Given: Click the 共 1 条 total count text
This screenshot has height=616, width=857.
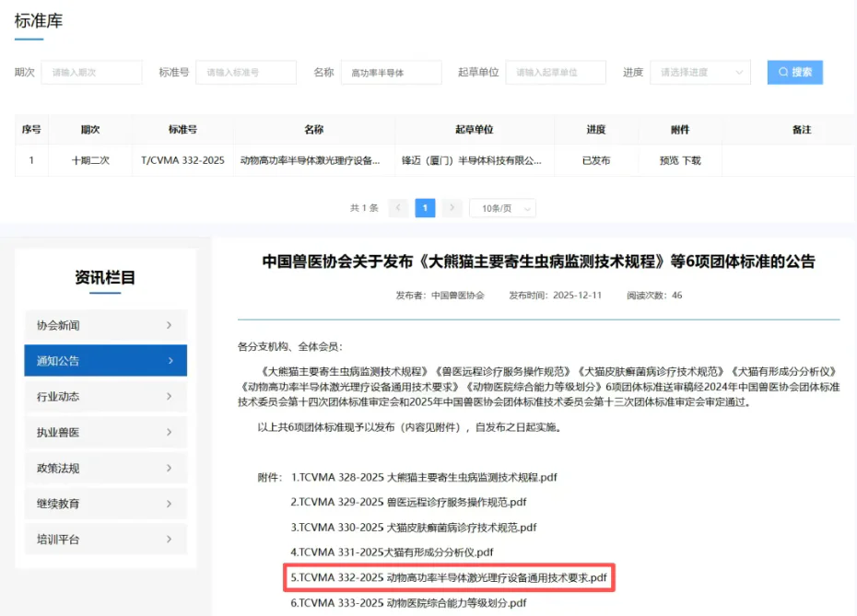Looking at the screenshot, I should pos(364,208).
